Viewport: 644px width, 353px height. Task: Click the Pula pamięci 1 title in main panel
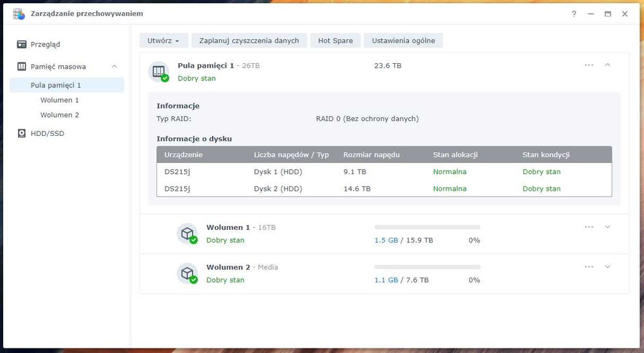click(206, 65)
